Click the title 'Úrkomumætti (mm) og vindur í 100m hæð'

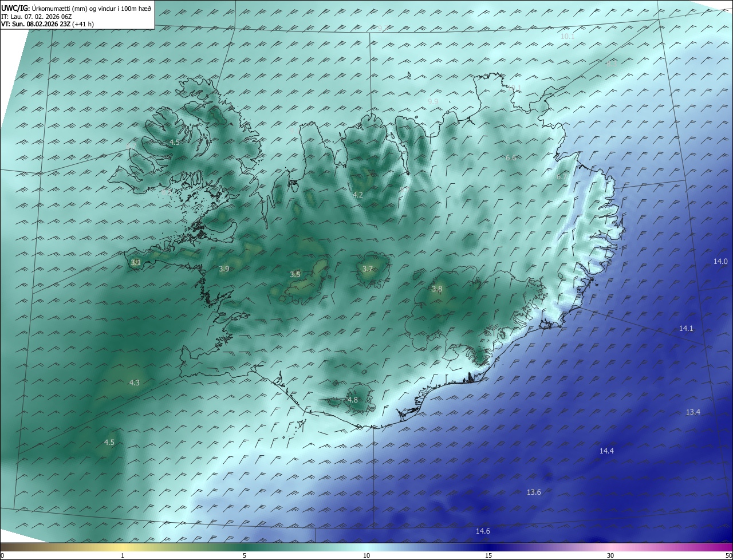92,9
